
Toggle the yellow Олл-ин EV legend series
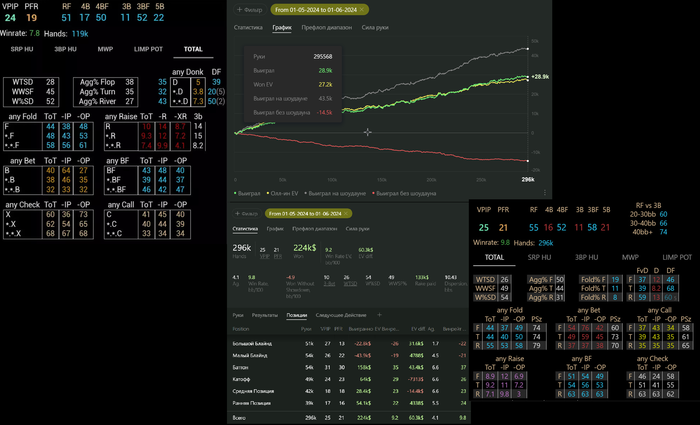tap(283, 193)
